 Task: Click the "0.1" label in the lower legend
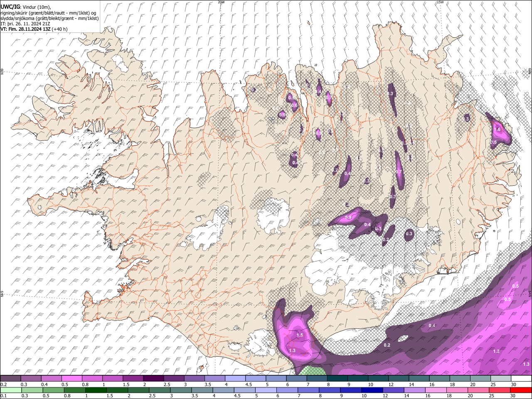[x=3, y=395]
